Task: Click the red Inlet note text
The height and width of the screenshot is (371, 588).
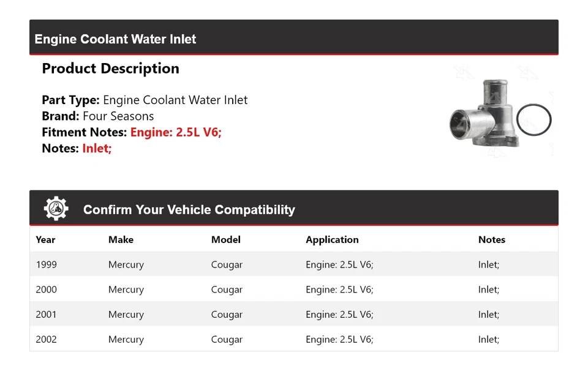Action: point(97,148)
